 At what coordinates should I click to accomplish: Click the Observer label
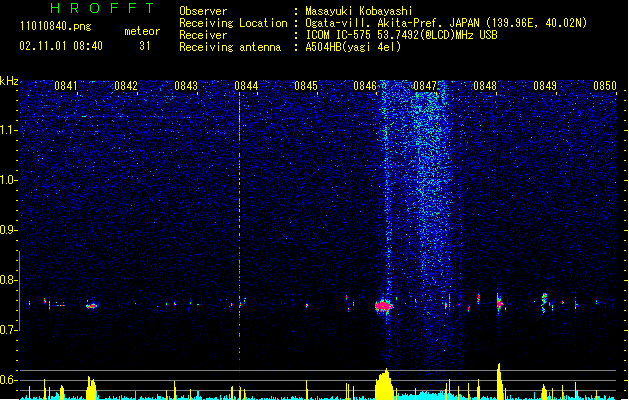click(x=203, y=11)
